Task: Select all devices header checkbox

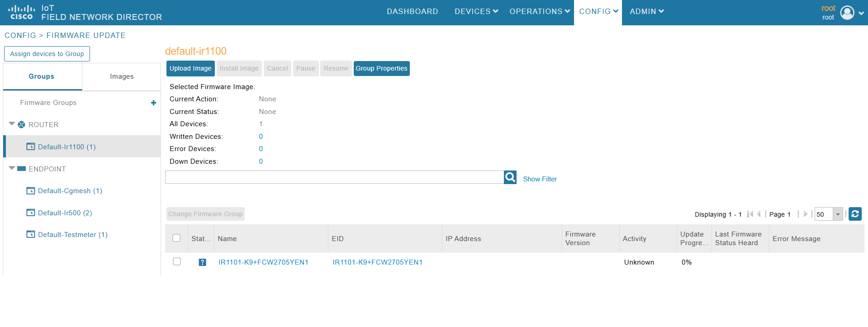Action: click(176, 238)
